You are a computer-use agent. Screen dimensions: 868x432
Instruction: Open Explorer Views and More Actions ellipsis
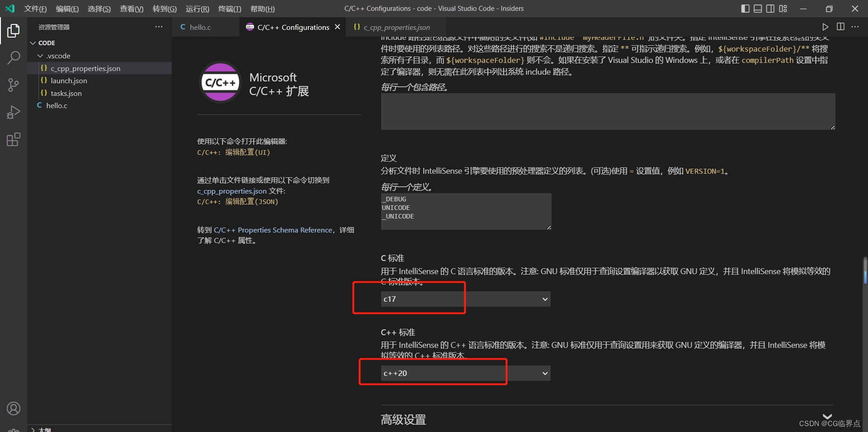point(159,27)
